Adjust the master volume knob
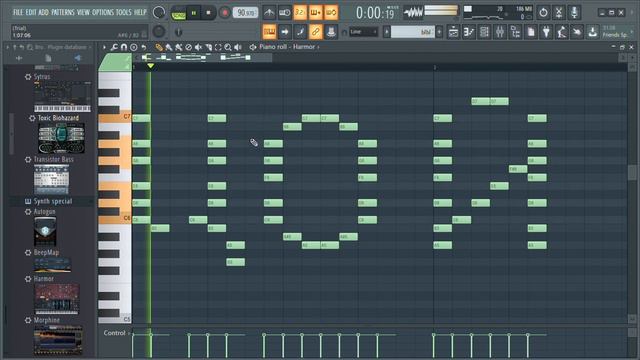The image size is (640, 360). click(x=159, y=13)
